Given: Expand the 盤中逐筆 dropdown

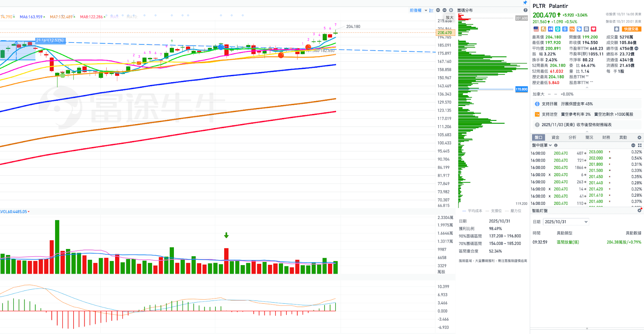Looking at the screenshot, I should (x=542, y=145).
